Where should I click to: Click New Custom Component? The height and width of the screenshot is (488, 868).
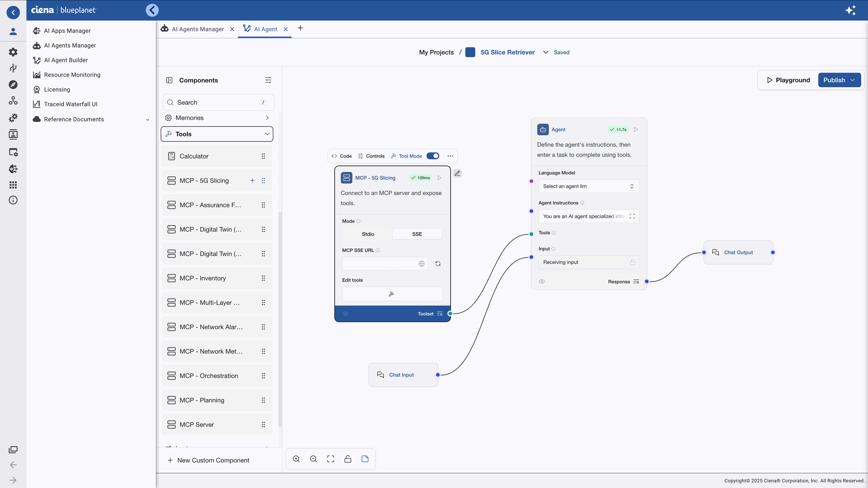[x=208, y=460]
